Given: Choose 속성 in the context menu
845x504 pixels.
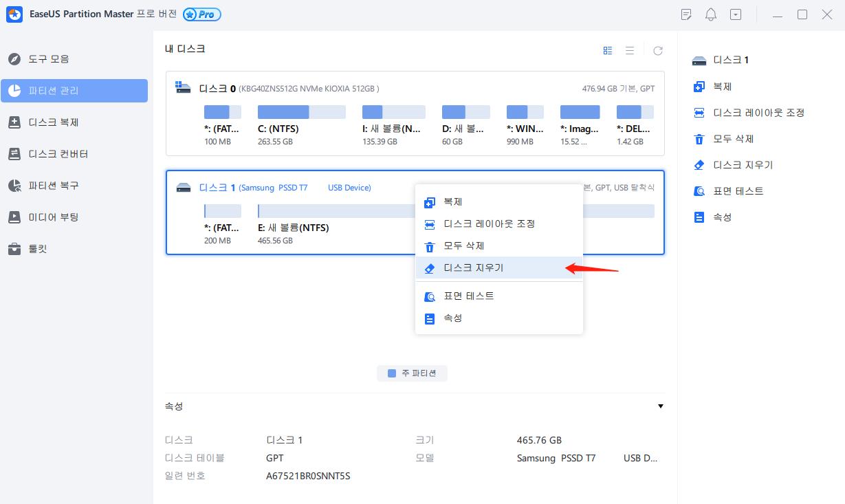Looking at the screenshot, I should pyautogui.click(x=499, y=318).
